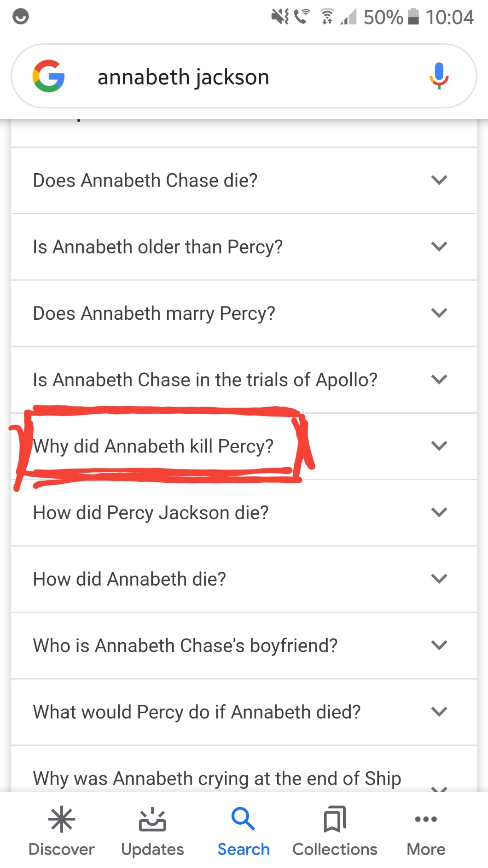This screenshot has width=488, height=868.
Task: Tap the battery status icon
Action: pyautogui.click(x=413, y=17)
